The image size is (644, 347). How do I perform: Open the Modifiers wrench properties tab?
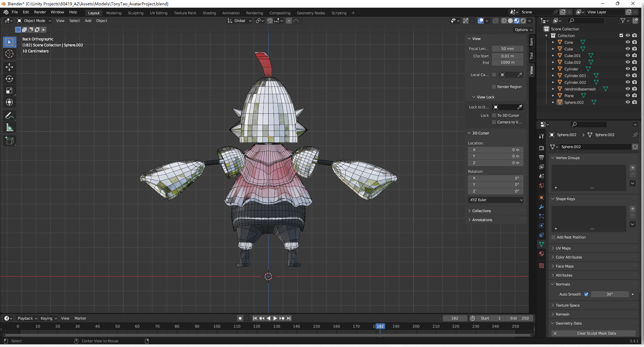point(541,207)
